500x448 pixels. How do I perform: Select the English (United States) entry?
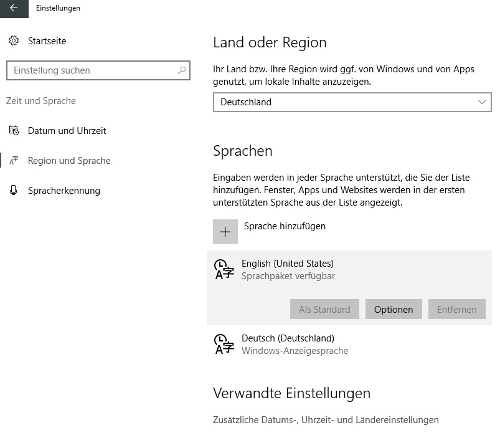coord(349,288)
